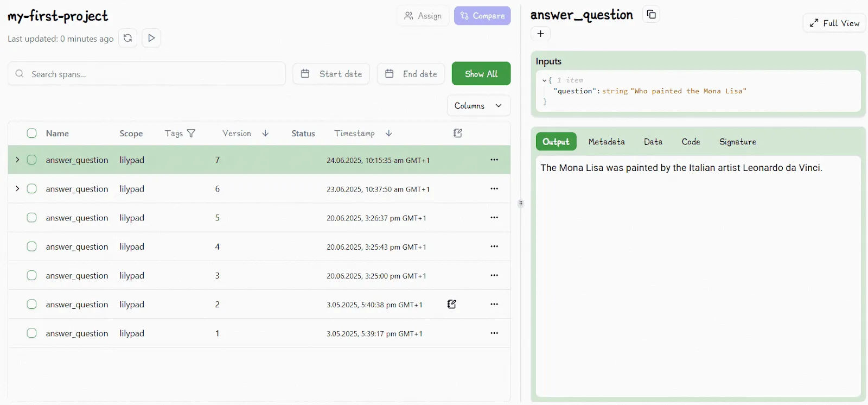Screen dimensions: 868x405
Task: Tick the checkbox for version 1 row
Action: click(32, 333)
